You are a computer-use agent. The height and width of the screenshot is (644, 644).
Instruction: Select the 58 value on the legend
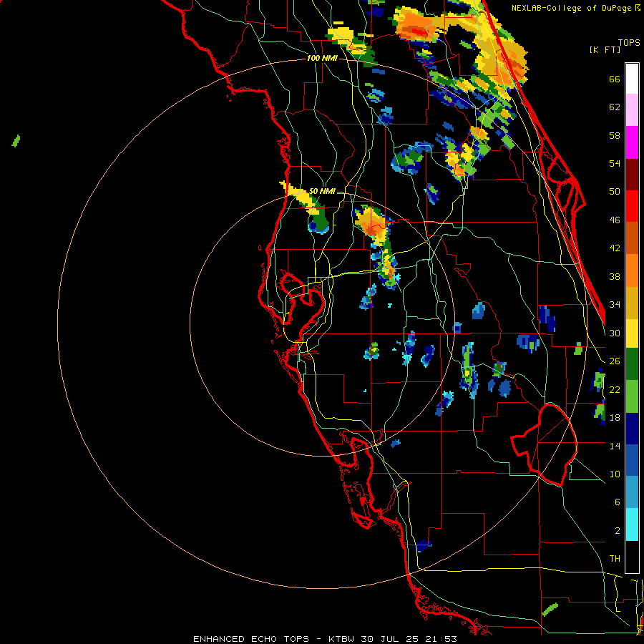615,135
